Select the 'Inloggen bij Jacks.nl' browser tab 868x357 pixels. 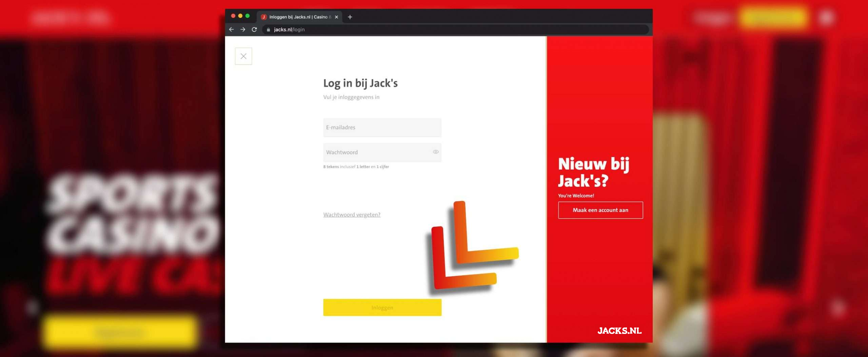pyautogui.click(x=299, y=17)
